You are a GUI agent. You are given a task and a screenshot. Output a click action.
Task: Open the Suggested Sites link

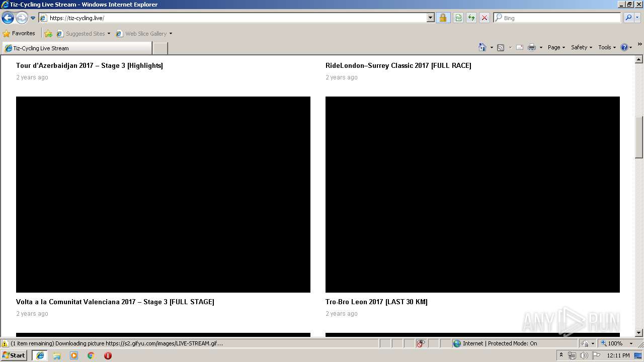(x=83, y=34)
